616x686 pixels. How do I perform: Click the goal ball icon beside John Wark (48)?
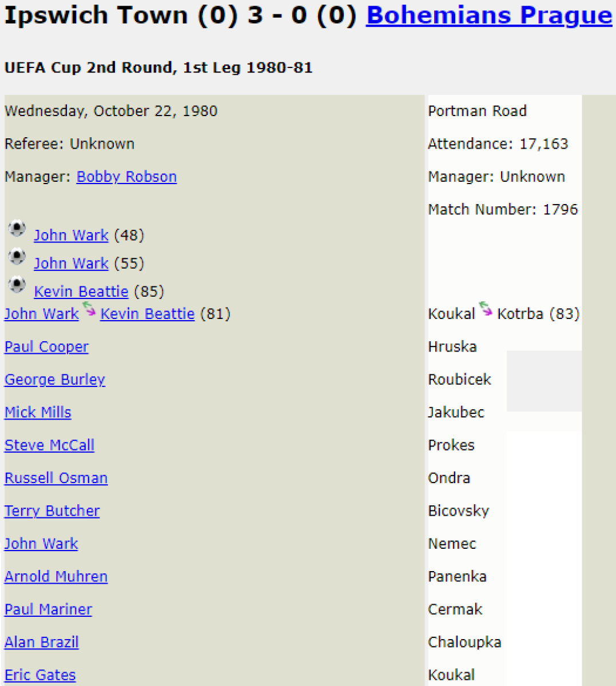click(x=17, y=229)
